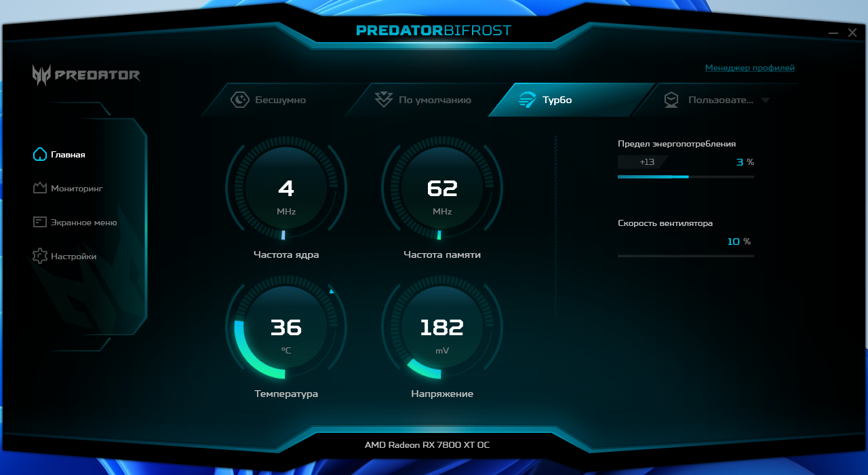Open the Мониторинг section

(x=68, y=188)
